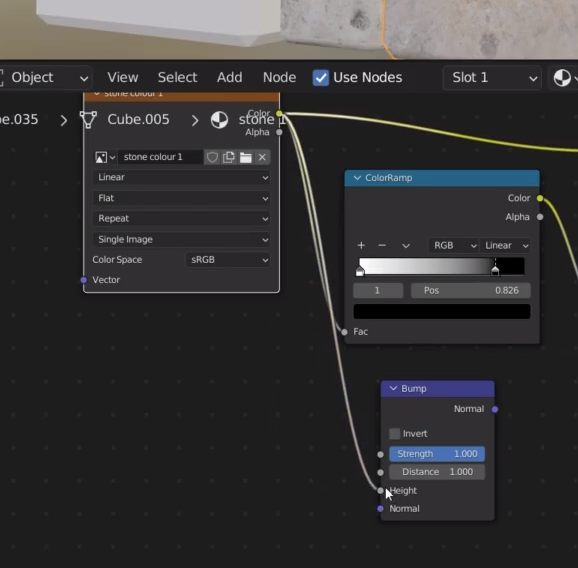
Task: Click the material sphere icon beside Slot 1
Action: pyautogui.click(x=562, y=78)
